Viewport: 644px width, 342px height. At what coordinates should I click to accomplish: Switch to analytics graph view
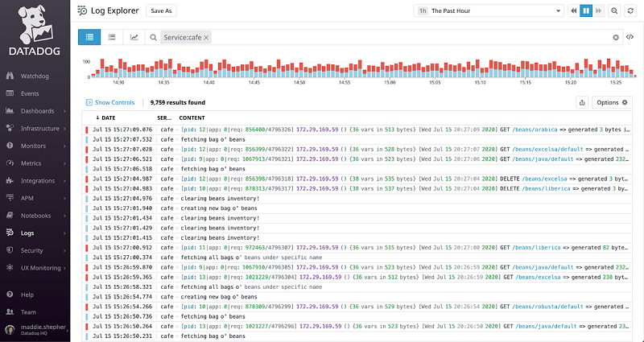134,37
